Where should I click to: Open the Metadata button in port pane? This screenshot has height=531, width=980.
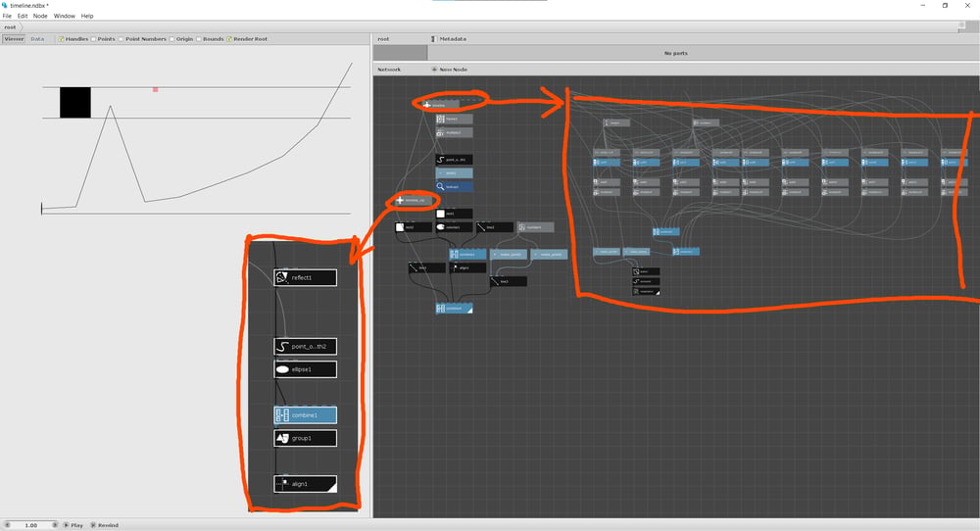pos(450,39)
